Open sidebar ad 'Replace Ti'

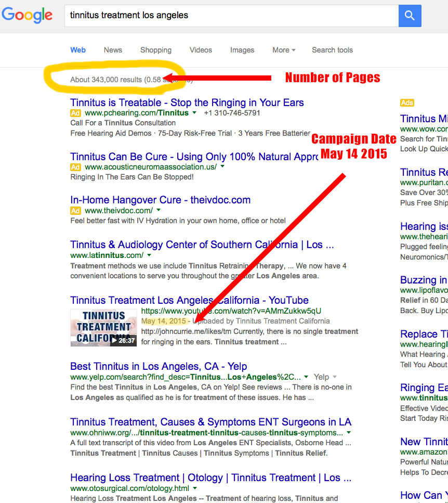424,334
